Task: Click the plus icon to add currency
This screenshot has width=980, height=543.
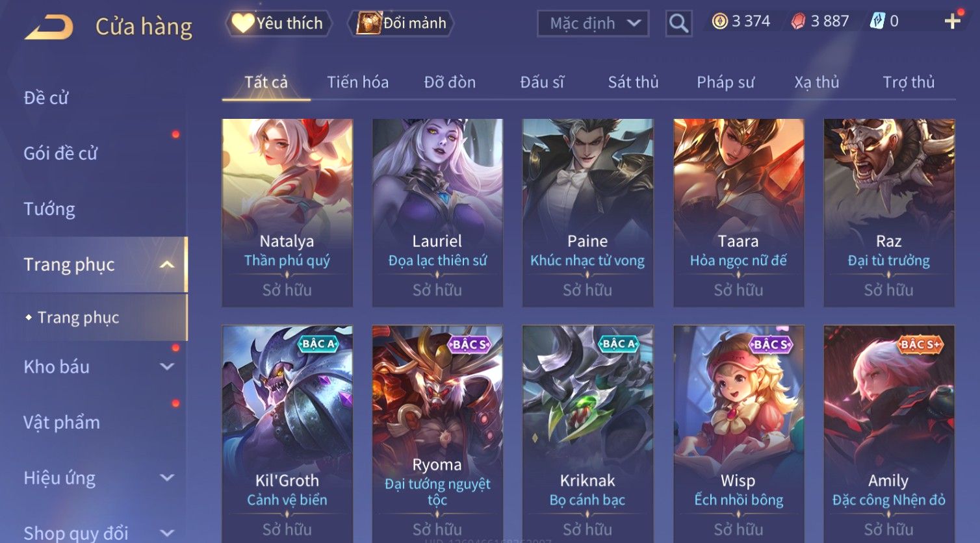Action: [x=952, y=21]
